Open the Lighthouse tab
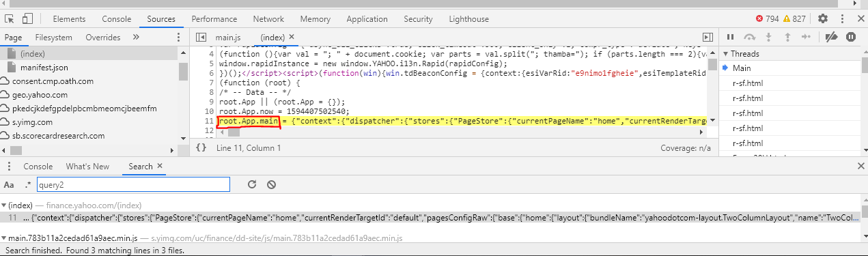The image size is (868, 256). click(468, 19)
